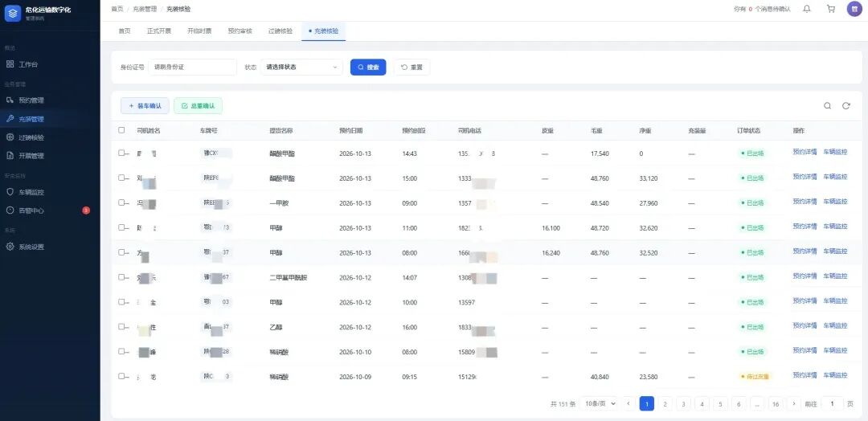Click the shield icon beside 车辆监控
This screenshot has width=868, height=421.
[x=10, y=192]
